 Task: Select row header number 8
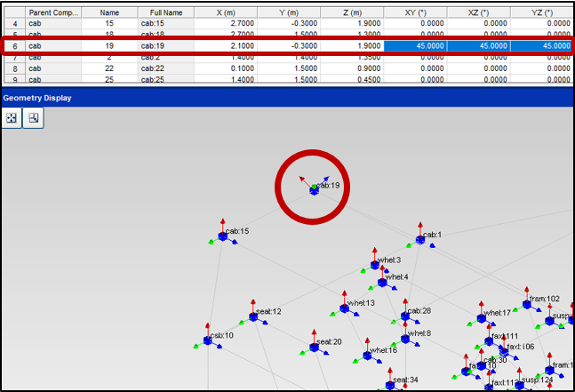click(15, 68)
